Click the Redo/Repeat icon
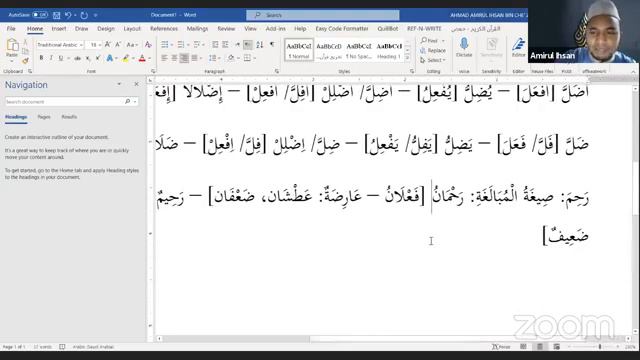 tap(84, 15)
